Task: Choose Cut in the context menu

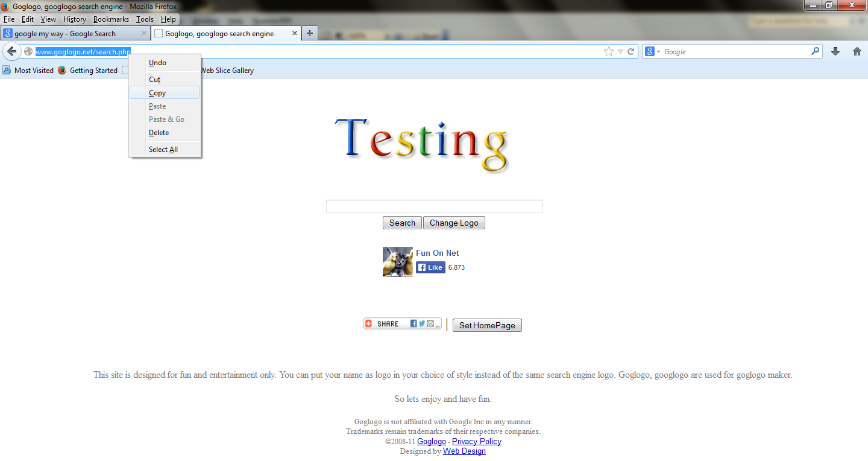Action: click(165, 80)
